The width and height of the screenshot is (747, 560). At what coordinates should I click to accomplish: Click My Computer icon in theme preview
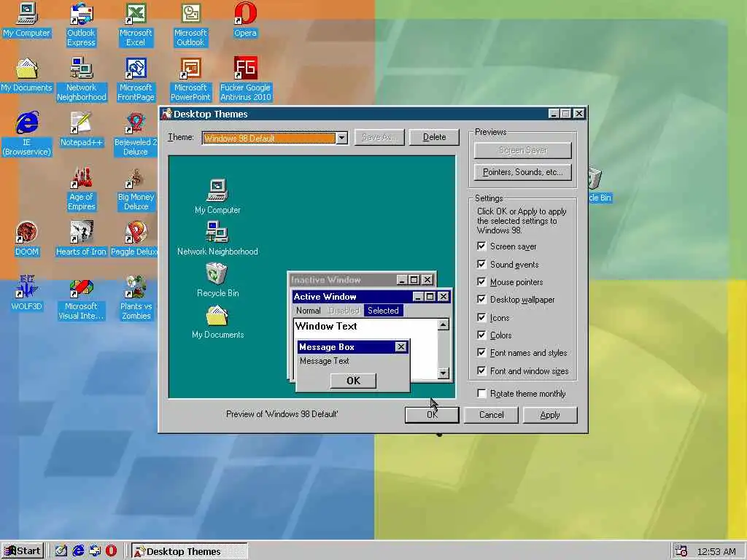point(217,190)
